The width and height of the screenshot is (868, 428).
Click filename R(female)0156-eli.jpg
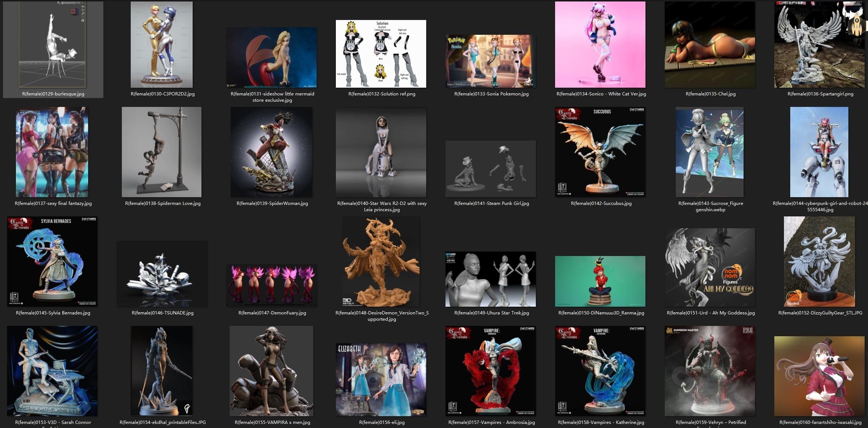click(x=382, y=423)
